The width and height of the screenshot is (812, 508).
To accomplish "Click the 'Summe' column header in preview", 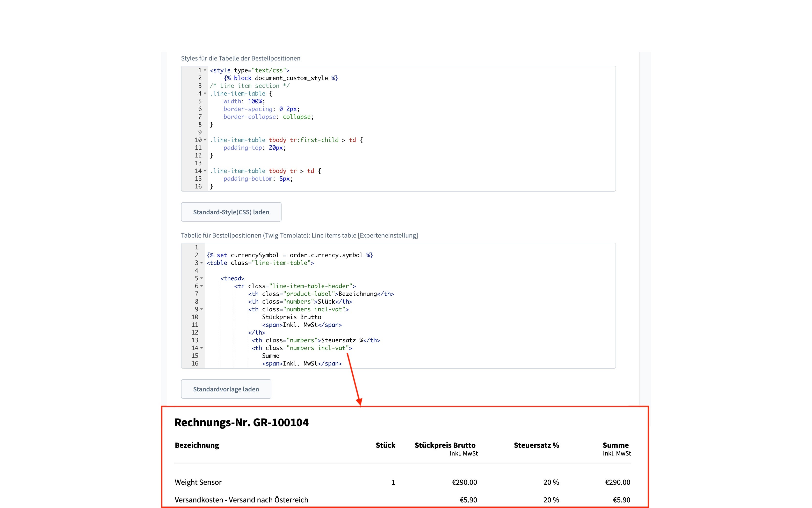I will (x=616, y=445).
